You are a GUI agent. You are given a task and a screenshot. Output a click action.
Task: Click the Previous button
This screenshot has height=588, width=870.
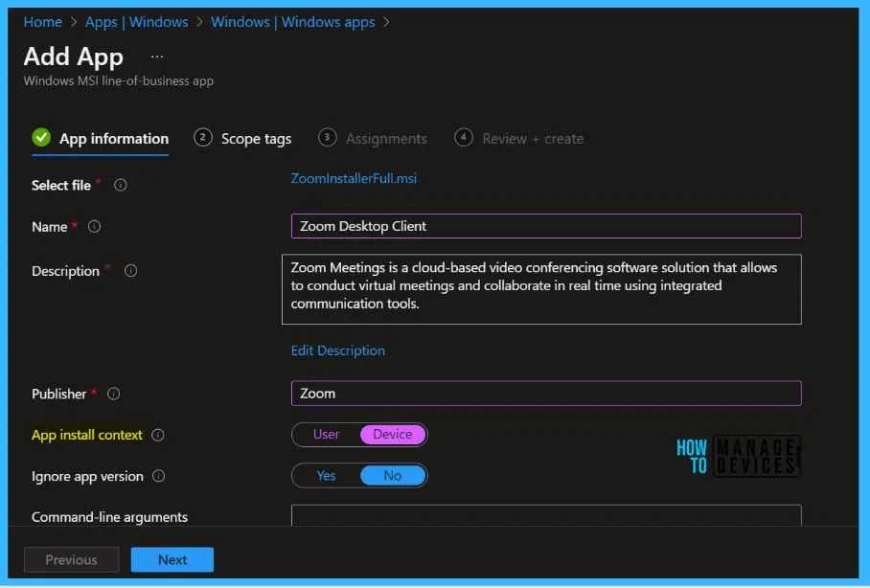(71, 559)
